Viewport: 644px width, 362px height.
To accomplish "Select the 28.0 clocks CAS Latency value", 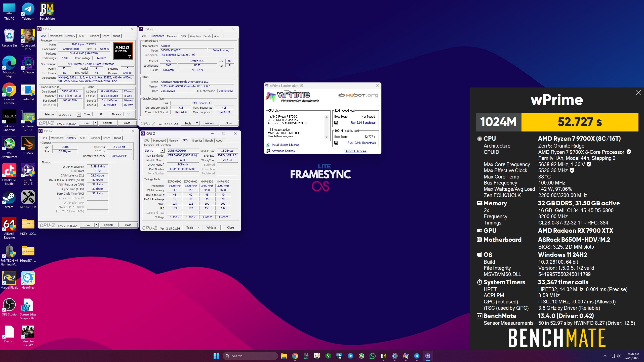I will tap(98, 175).
